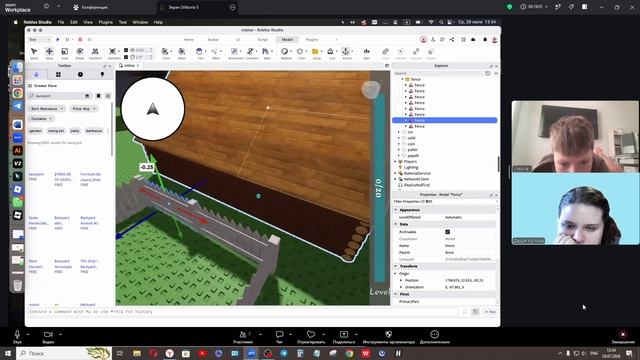Screen dimensions: 640x360
Task: Click Zoom end meeting button
Action: click(x=623, y=337)
